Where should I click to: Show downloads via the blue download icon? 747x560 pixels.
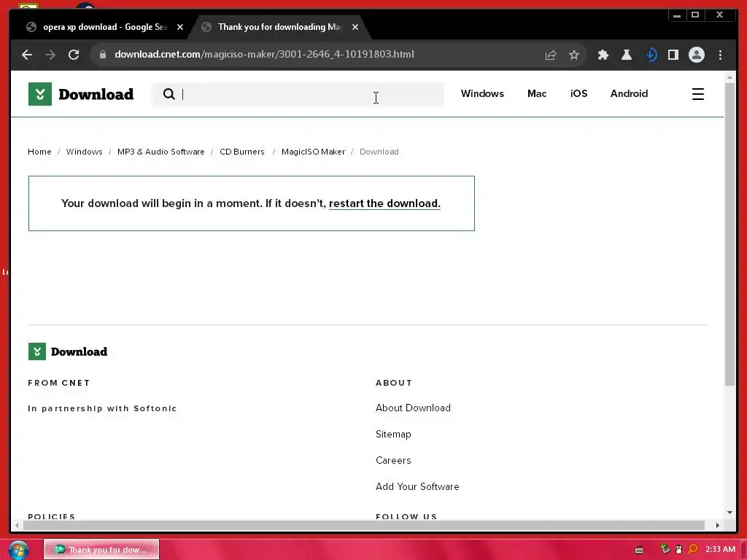[651, 55]
